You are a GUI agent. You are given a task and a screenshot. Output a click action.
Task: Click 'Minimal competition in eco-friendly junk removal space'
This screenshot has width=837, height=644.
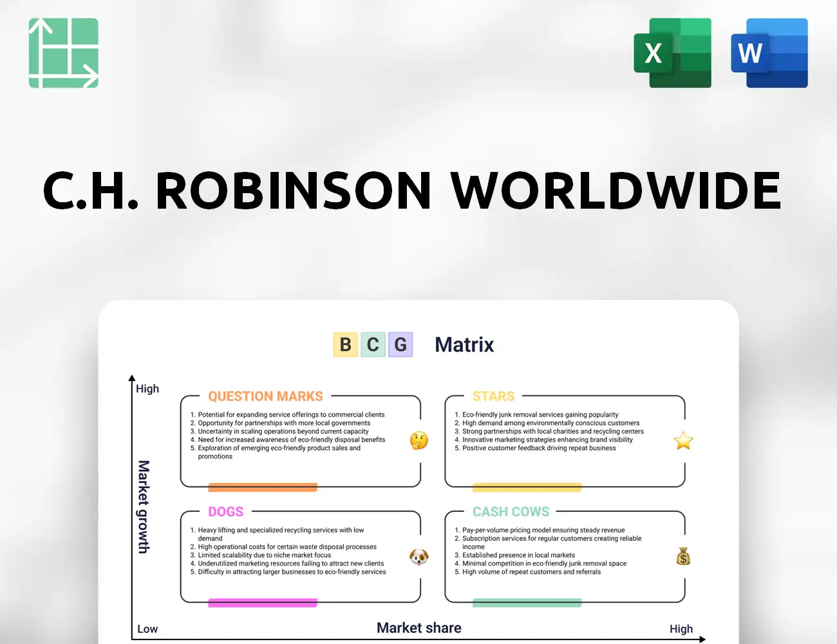point(544,563)
